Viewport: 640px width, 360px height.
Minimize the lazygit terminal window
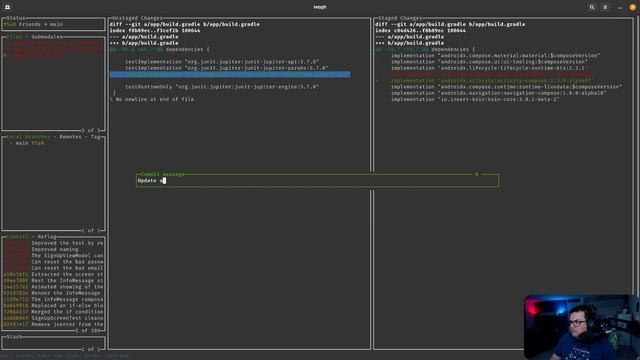tap(620, 7)
